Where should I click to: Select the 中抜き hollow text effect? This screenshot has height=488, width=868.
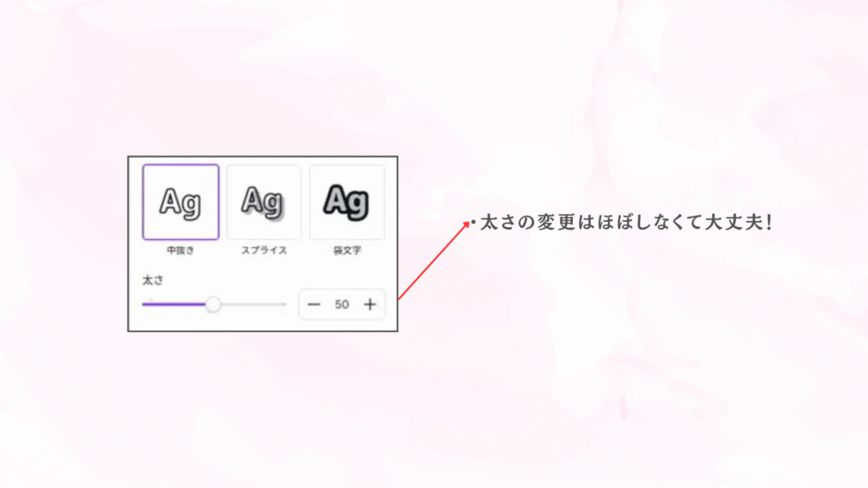[181, 202]
